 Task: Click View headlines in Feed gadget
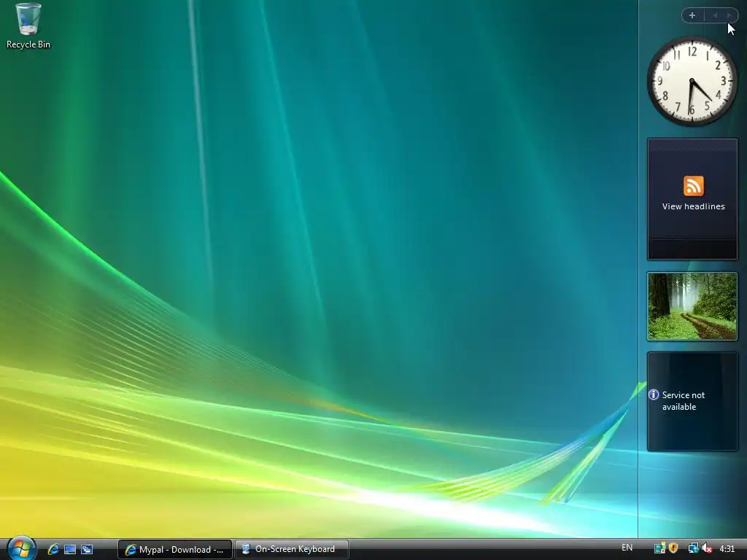[693, 206]
